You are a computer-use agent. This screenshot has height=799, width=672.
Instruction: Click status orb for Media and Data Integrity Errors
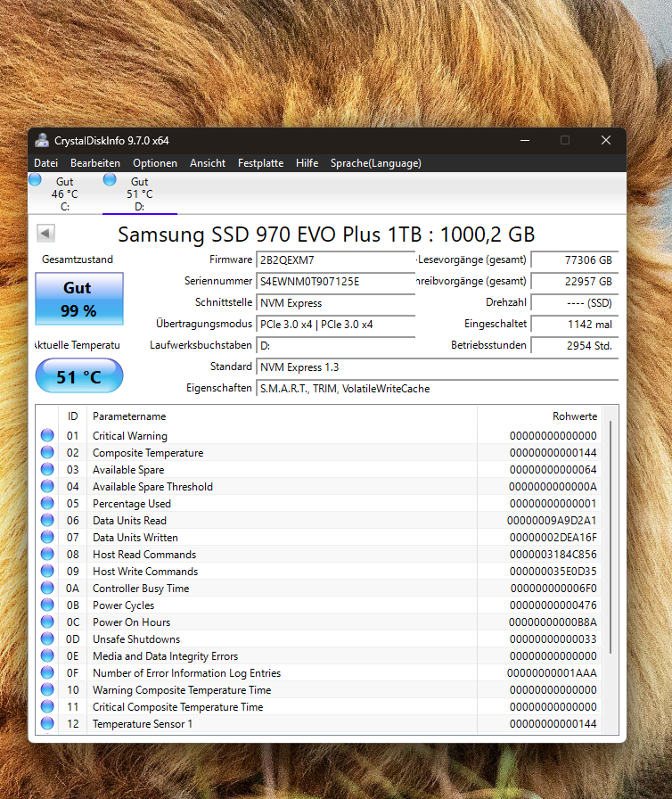pos(47,655)
